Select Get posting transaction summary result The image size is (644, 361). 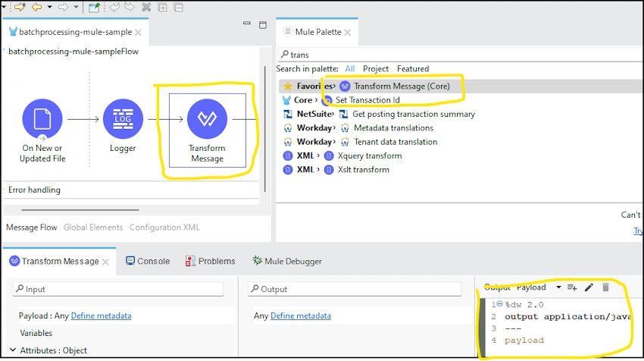pos(414,114)
